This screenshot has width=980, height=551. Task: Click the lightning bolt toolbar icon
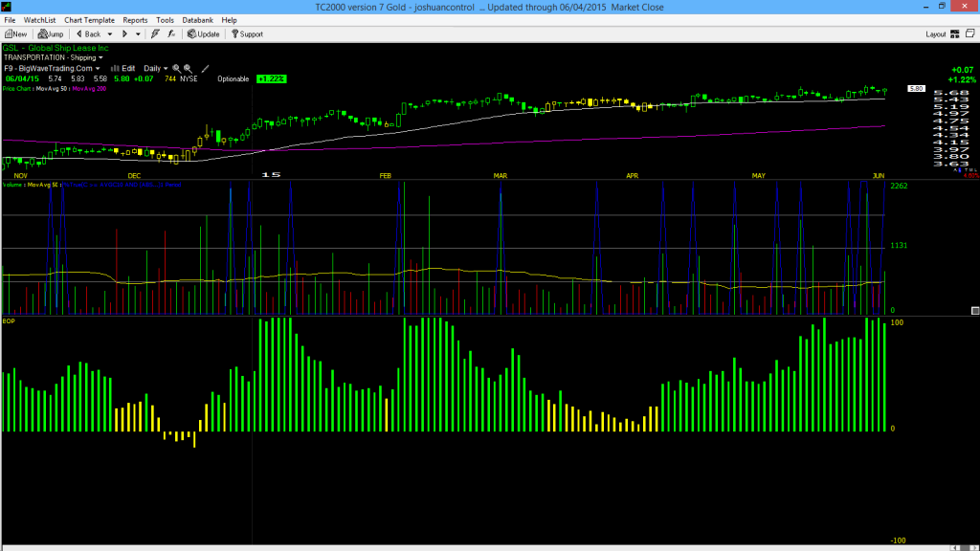(x=155, y=34)
